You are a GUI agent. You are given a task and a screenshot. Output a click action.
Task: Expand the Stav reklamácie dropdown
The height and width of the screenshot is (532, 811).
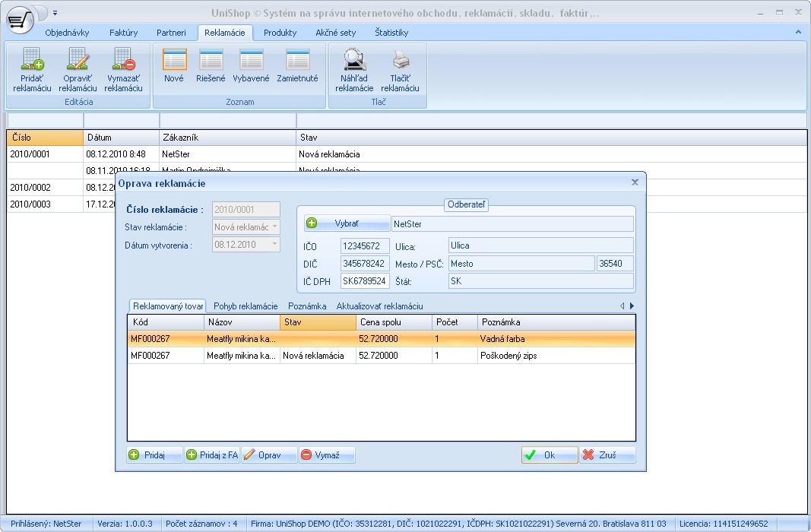click(274, 227)
